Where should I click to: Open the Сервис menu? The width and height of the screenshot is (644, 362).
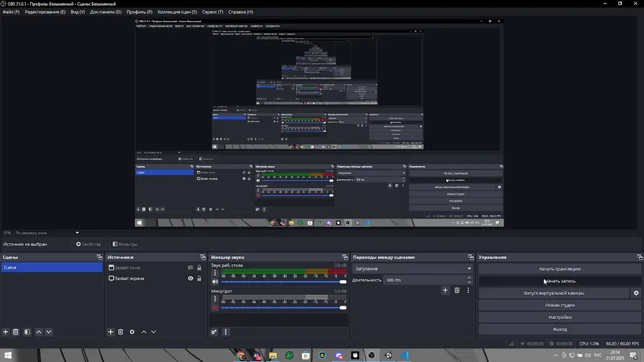pos(213,12)
